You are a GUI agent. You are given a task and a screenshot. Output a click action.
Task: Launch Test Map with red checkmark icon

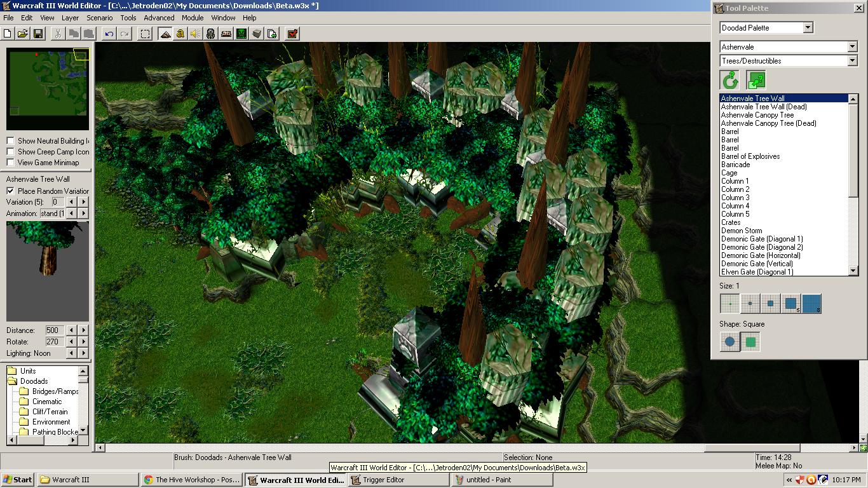pyautogui.click(x=292, y=34)
